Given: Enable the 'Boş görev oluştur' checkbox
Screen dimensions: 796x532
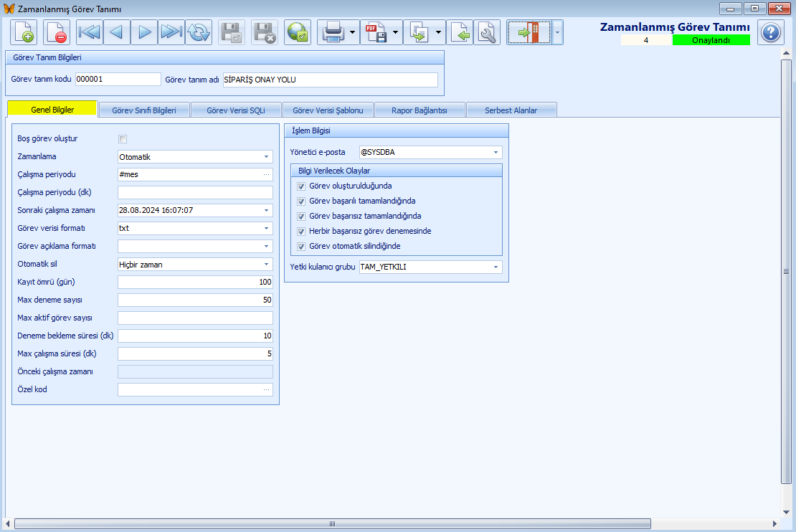Looking at the screenshot, I should click(x=123, y=139).
